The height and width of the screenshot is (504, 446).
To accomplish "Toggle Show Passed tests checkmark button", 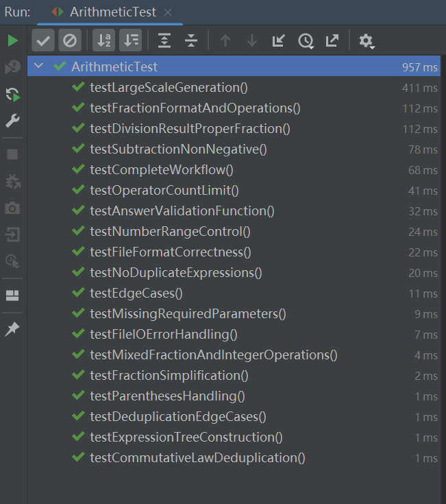I will click(x=43, y=40).
